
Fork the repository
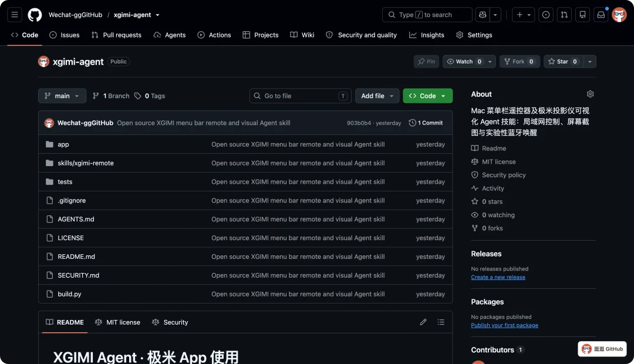click(x=519, y=62)
